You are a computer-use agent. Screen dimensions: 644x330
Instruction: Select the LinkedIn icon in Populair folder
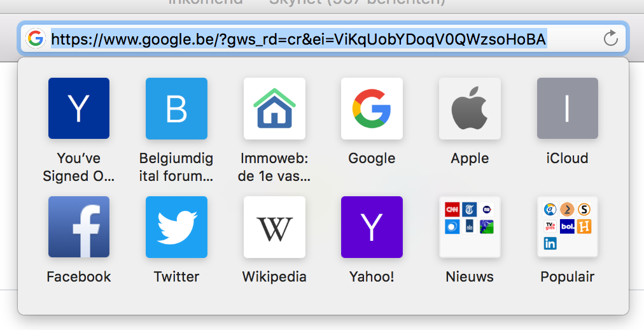click(550, 243)
